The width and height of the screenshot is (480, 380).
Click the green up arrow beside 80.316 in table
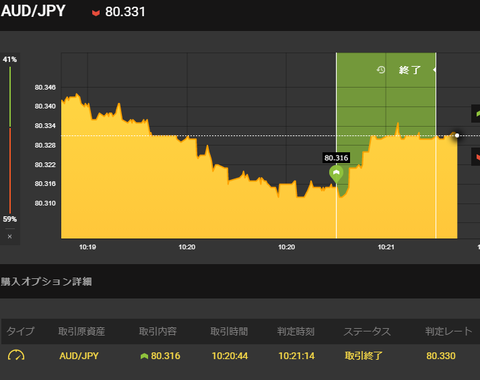144,356
